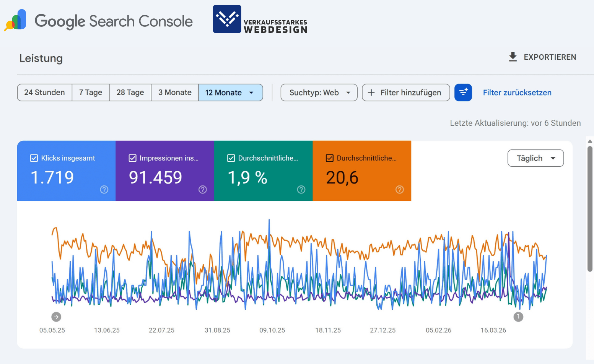Click the plus icon in Filter hinzufügen
The image size is (594, 364).
pos(371,93)
